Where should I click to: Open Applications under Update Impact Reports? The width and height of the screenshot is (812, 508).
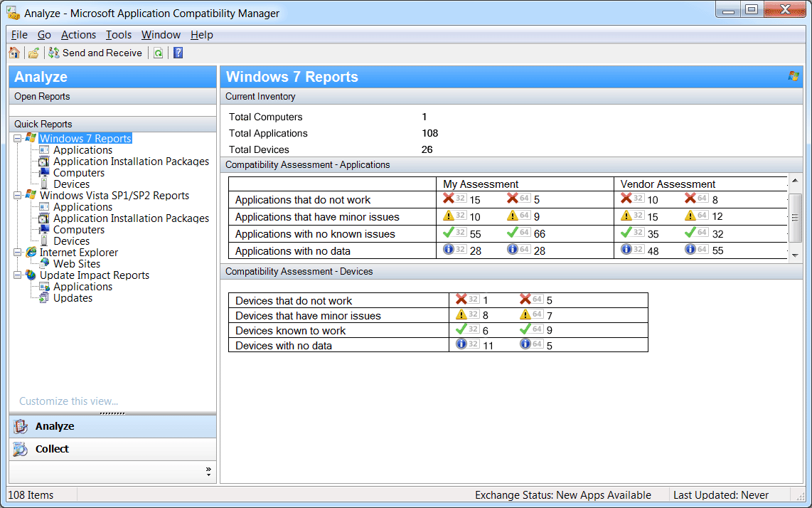point(83,287)
